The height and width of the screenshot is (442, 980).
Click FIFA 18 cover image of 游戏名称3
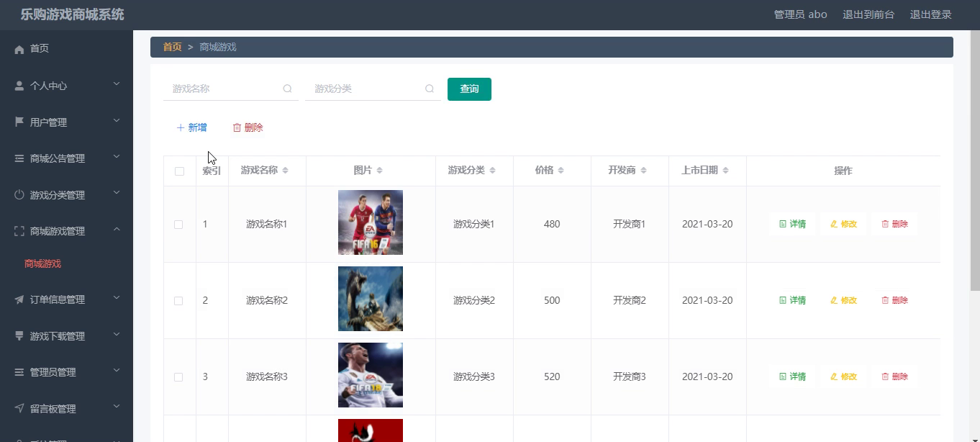coord(371,375)
